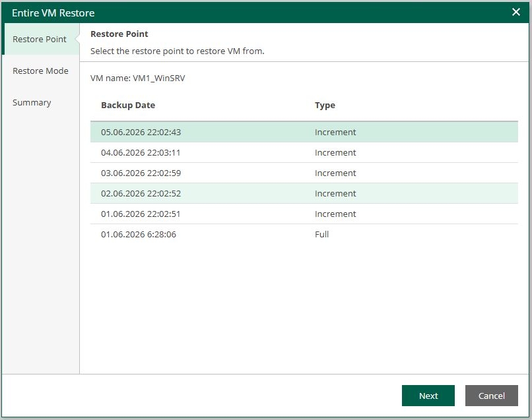532x420 pixels.
Task: Click the Backup Date column header
Action: tap(128, 105)
